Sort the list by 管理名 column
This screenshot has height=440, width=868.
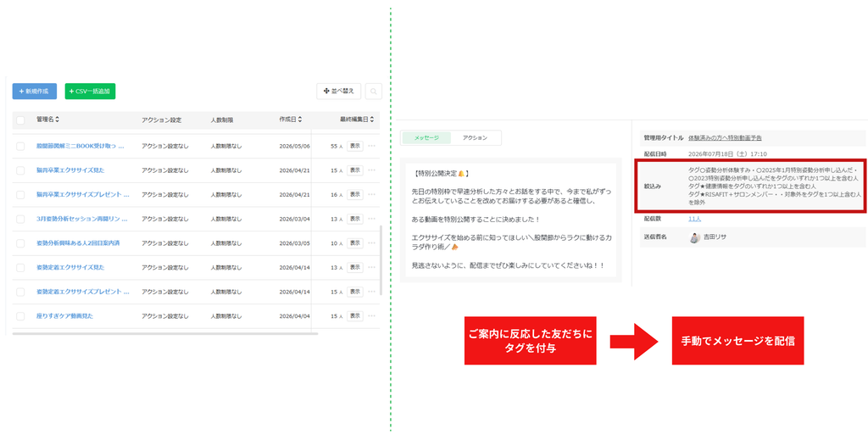(47, 120)
